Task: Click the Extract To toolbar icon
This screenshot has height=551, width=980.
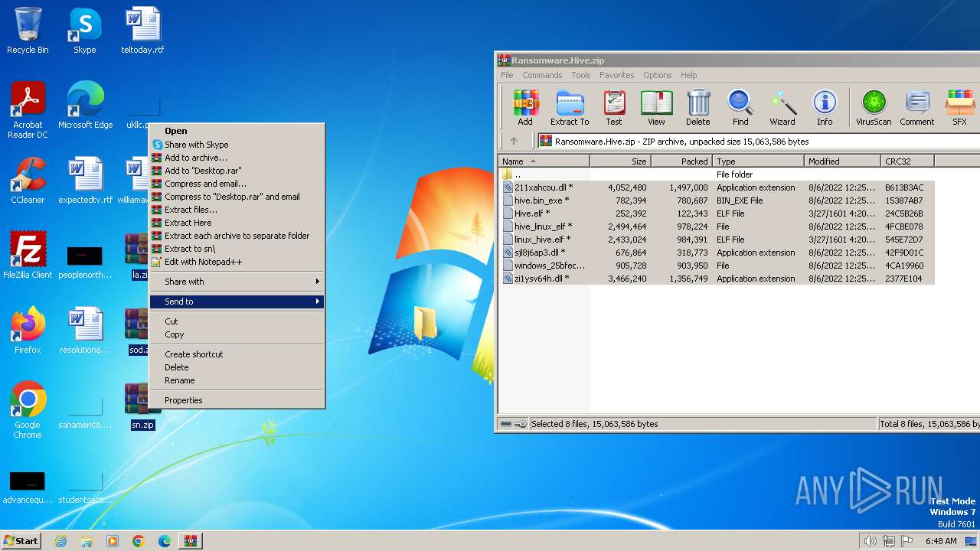Action: pos(570,108)
